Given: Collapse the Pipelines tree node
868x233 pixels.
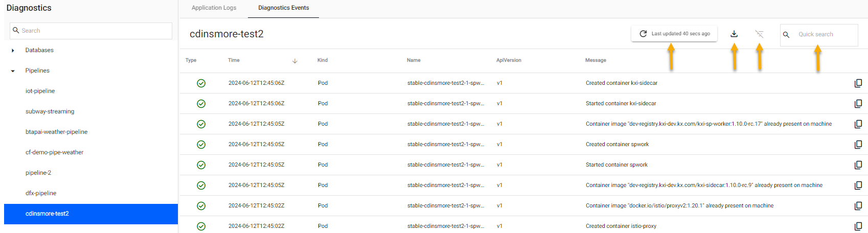Looking at the screenshot, I should [13, 71].
